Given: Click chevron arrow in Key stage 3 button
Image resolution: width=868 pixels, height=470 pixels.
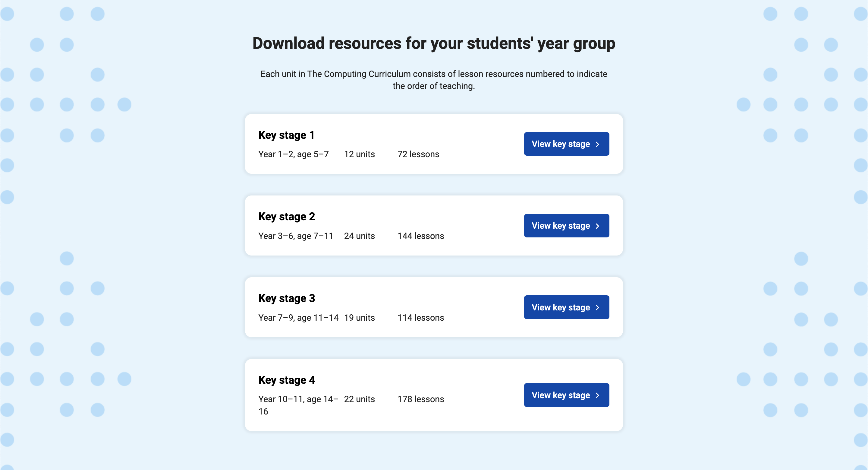Looking at the screenshot, I should click(x=597, y=307).
